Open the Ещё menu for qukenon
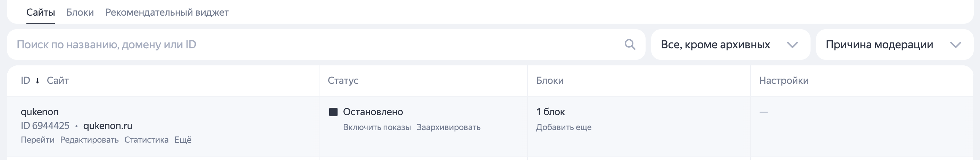Image resolution: width=980 pixels, height=160 pixels. pos(183,140)
